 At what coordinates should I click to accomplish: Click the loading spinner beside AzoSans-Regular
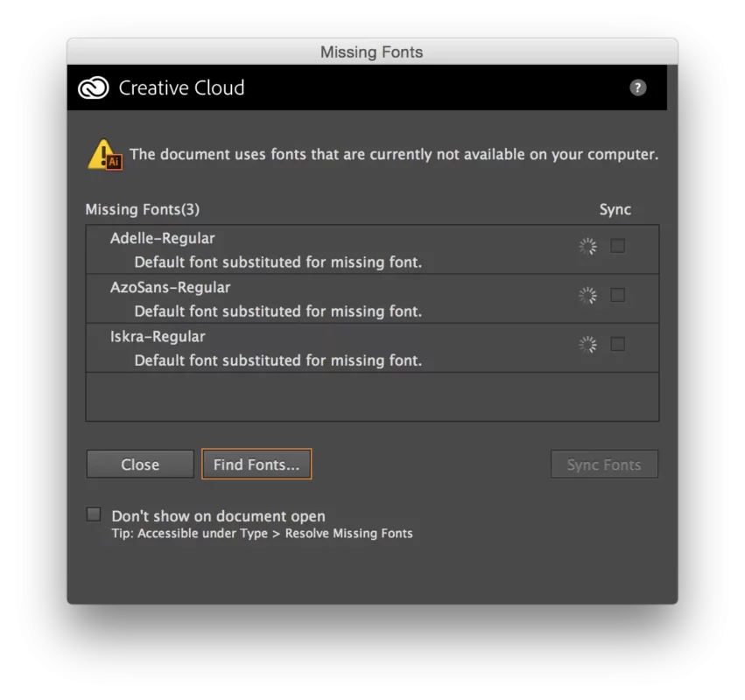[x=587, y=296]
